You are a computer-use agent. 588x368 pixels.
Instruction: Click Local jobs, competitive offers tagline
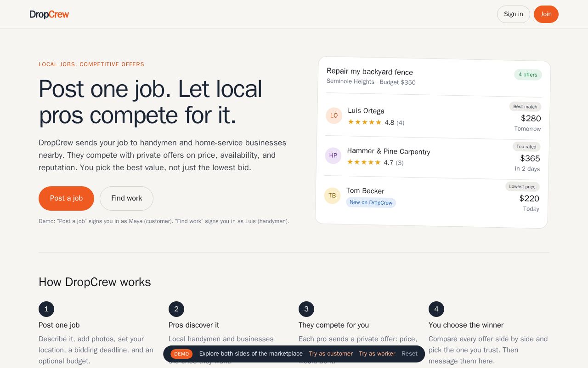pyautogui.click(x=91, y=64)
